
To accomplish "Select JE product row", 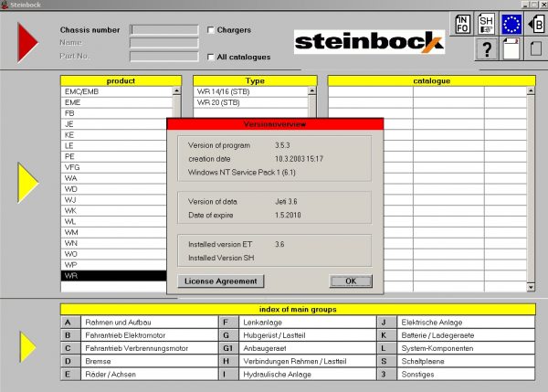I will [x=114, y=124].
